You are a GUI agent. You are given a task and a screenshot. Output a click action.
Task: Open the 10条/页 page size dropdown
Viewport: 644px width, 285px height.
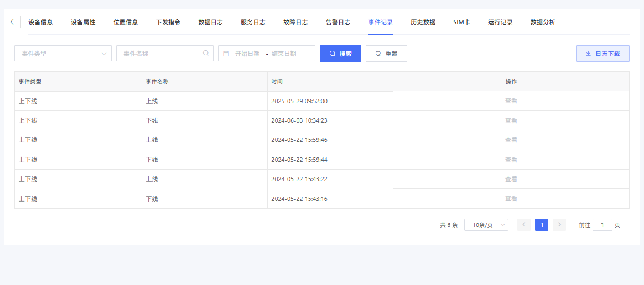coord(486,225)
